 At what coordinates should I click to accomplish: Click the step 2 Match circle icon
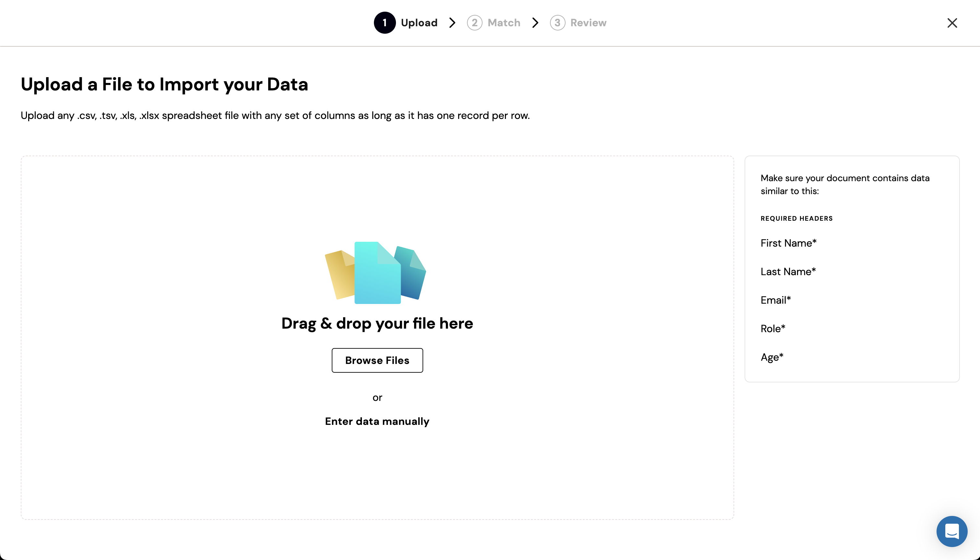tap(474, 23)
